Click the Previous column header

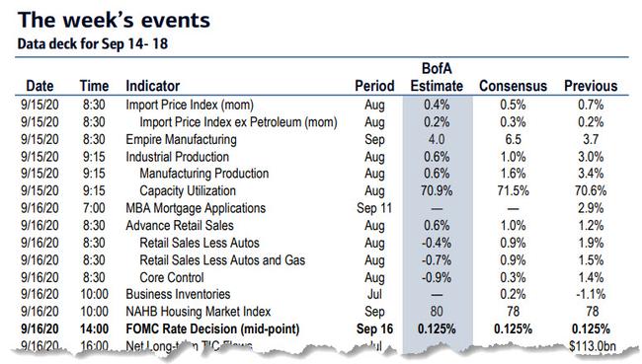(x=591, y=86)
